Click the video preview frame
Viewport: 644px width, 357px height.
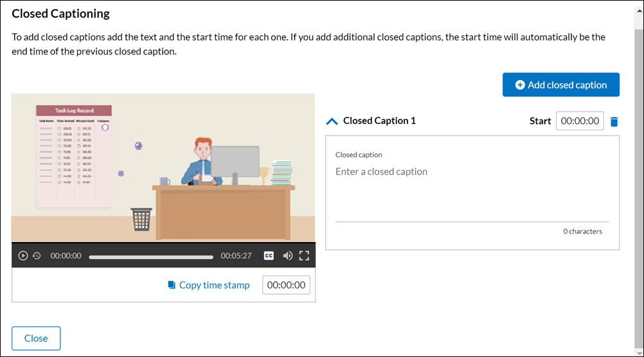click(x=163, y=168)
